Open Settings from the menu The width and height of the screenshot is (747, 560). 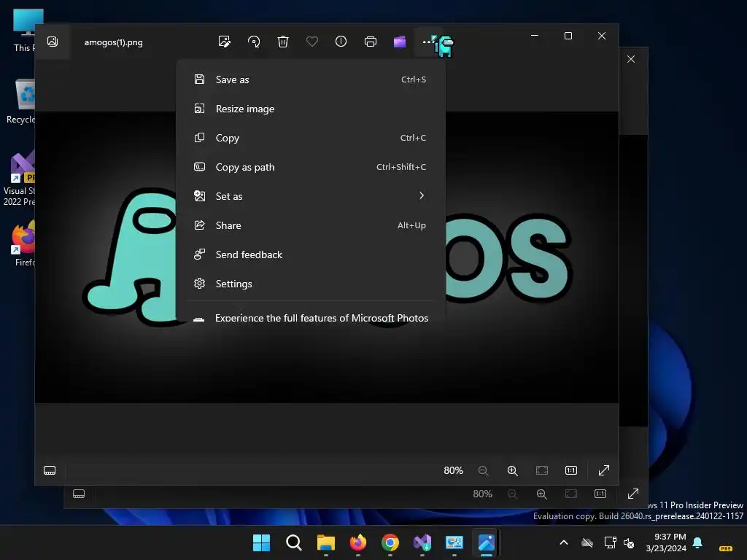(310, 284)
